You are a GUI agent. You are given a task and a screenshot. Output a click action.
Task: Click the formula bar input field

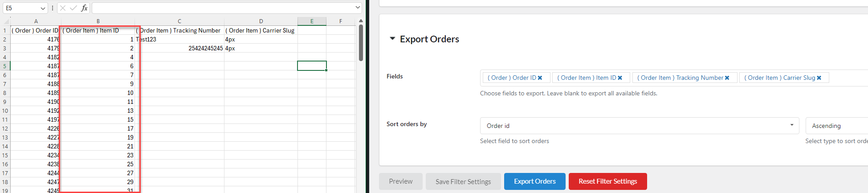(x=223, y=8)
